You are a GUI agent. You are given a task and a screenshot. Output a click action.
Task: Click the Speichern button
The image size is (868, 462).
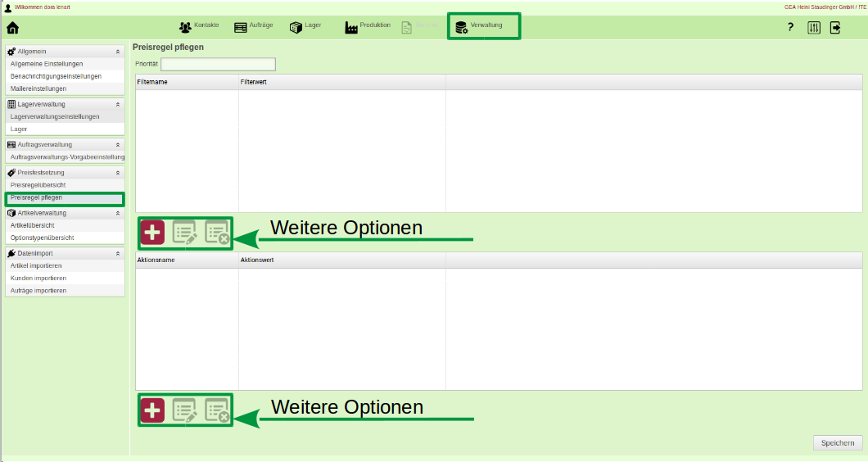point(838,443)
